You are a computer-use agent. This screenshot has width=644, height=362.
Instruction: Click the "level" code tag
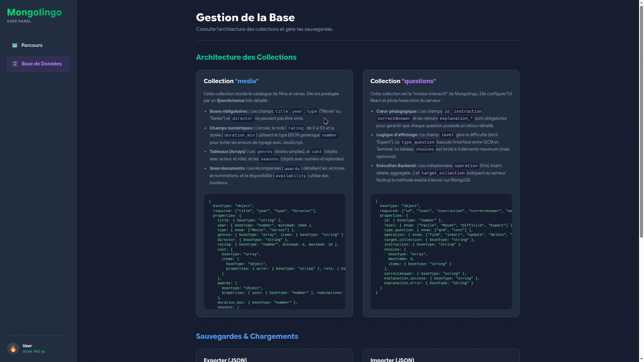click(x=447, y=135)
